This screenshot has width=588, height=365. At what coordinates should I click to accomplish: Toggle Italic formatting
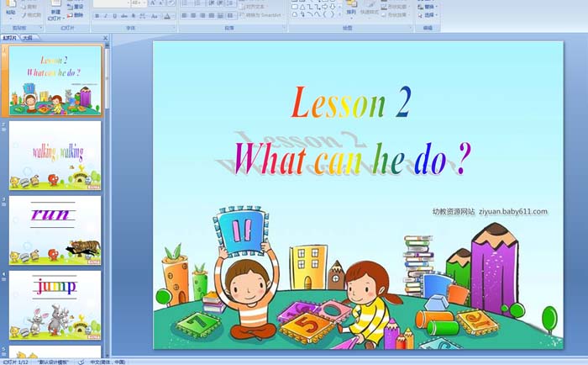[106, 16]
